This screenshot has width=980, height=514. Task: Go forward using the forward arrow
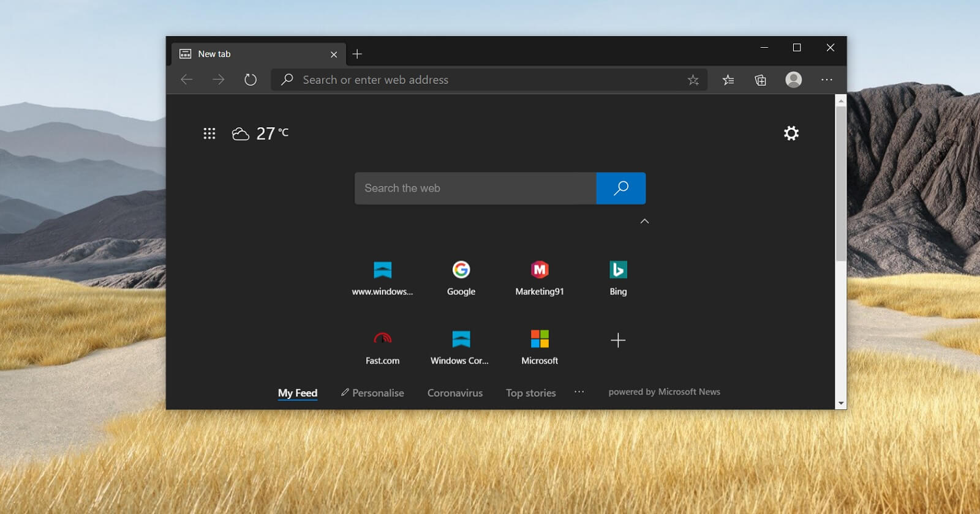[219, 80]
